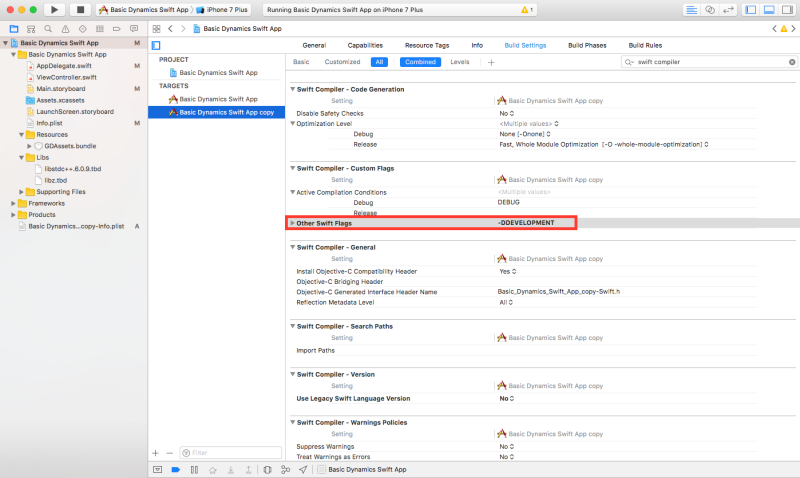The image size is (800, 478).
Task: Show Basic build settings
Action: (301, 62)
